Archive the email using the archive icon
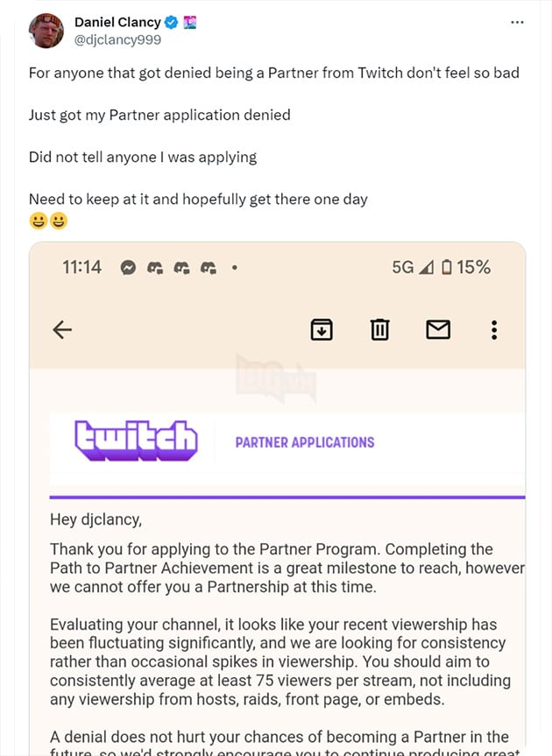552x756 pixels. 322,329
